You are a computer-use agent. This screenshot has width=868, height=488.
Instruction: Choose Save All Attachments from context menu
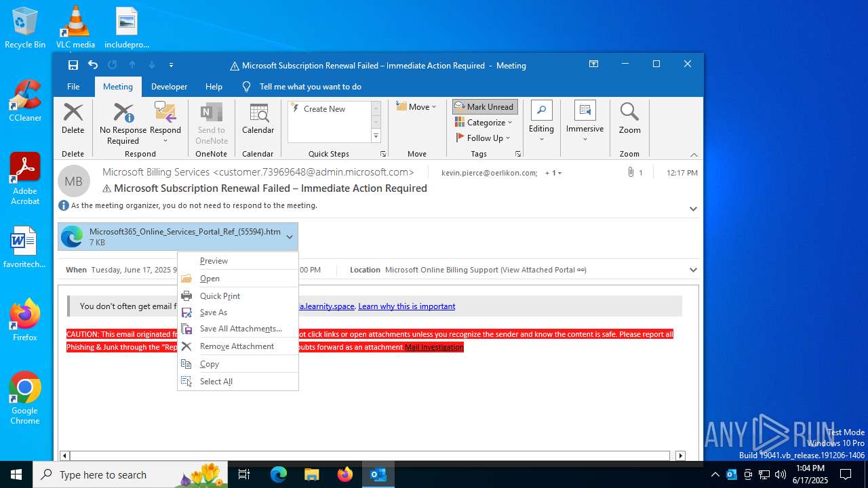(238, 329)
